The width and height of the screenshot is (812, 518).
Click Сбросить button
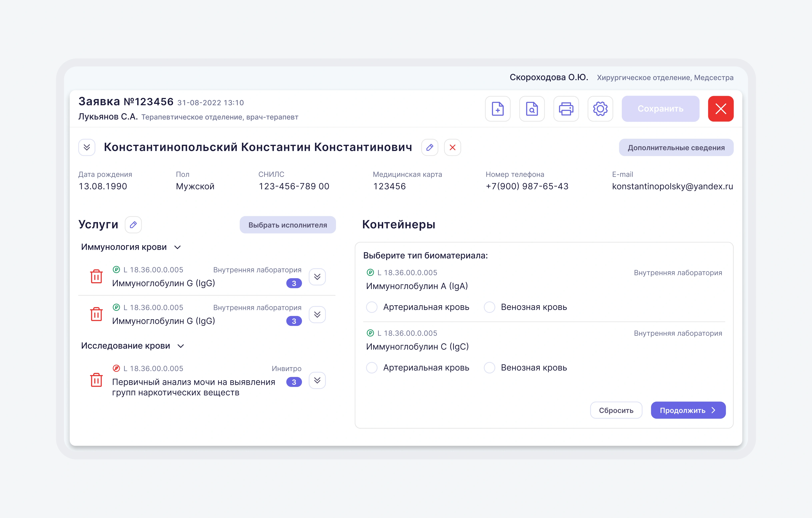[616, 410]
